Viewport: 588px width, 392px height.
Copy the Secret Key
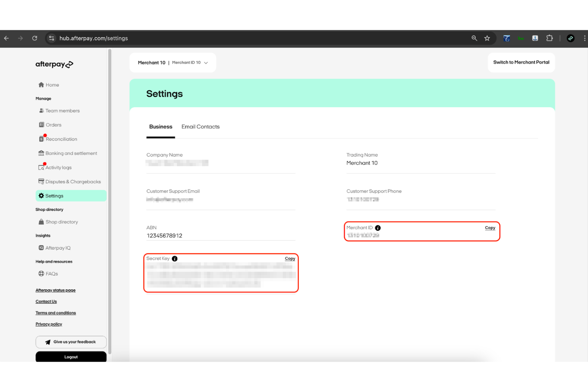click(290, 258)
